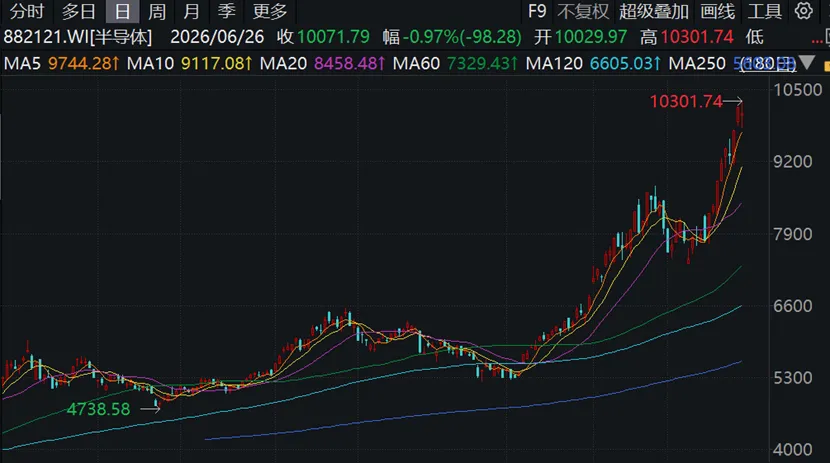Switch to the 分时 intraday tab
This screenshot has width=830, height=463.
click(27, 11)
